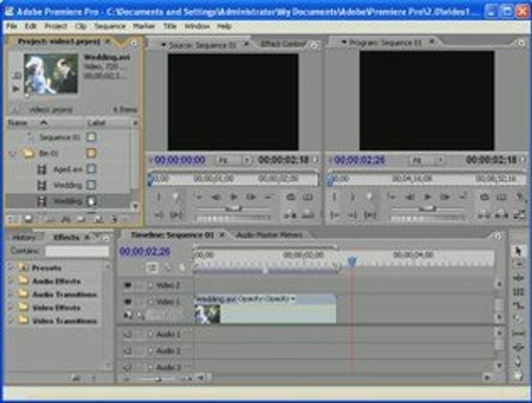
Task: Hide the Video 2 track output
Action: pos(128,285)
